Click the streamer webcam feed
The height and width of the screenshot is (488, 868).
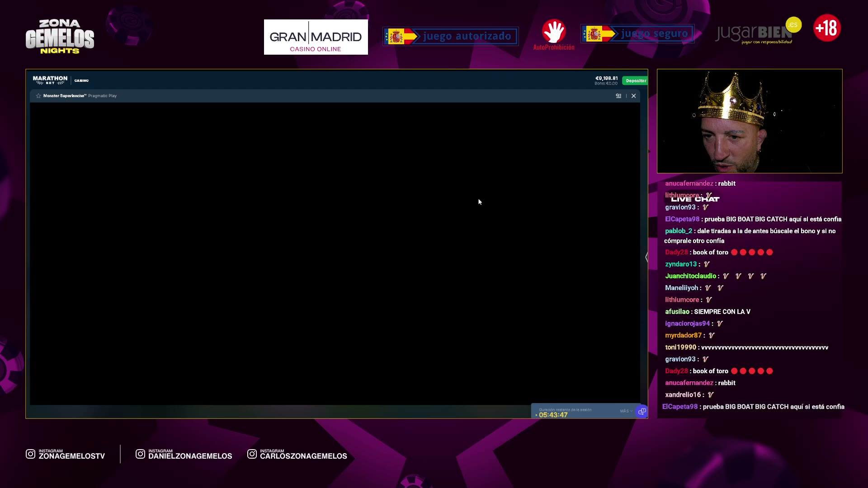(x=750, y=121)
